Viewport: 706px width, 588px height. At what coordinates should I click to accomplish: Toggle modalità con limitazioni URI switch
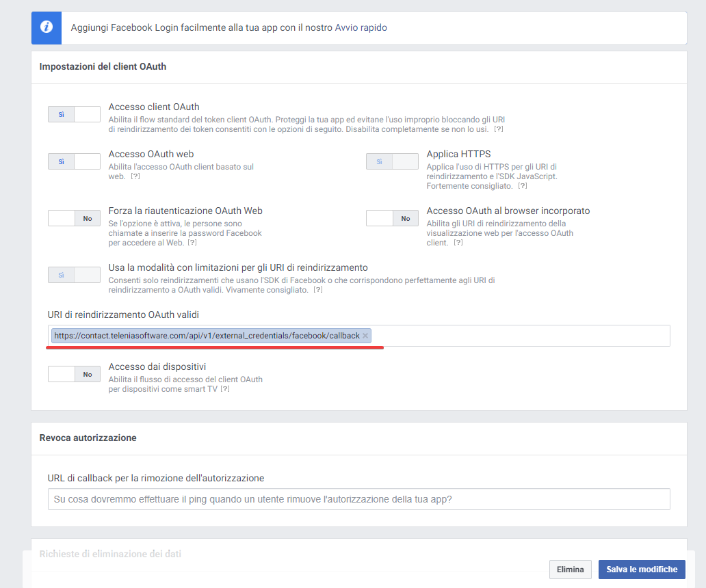pyautogui.click(x=75, y=275)
